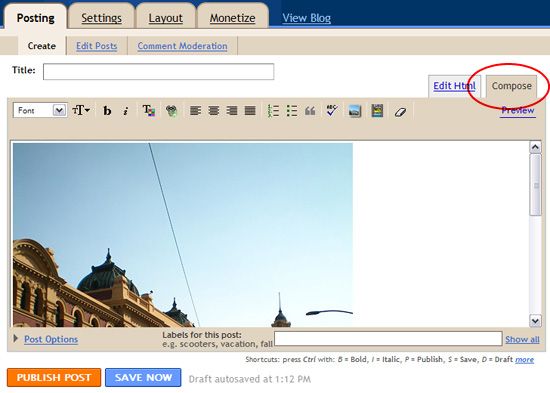
Task: Click the Add Video icon
Action: (377, 111)
